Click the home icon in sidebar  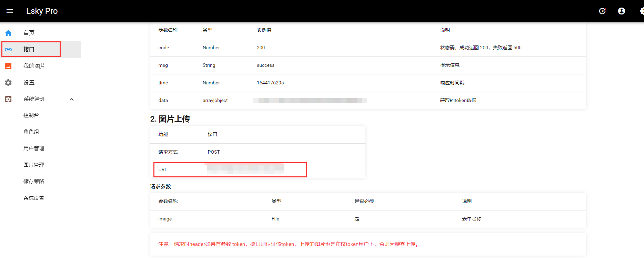(x=8, y=33)
